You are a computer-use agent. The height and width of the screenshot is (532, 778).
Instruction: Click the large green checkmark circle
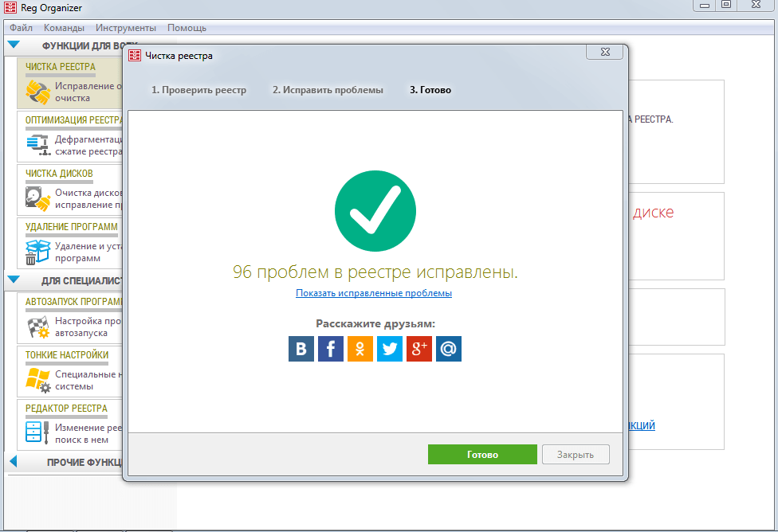pos(375,211)
